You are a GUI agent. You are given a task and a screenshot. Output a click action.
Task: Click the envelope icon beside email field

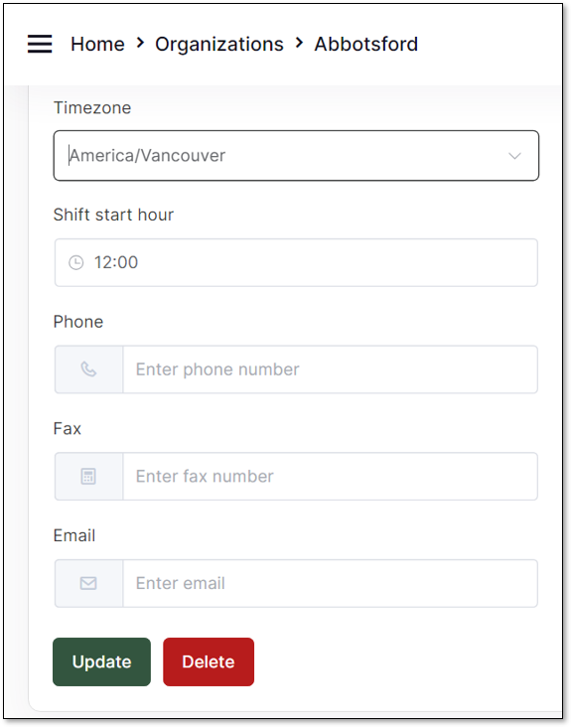pyautogui.click(x=88, y=583)
